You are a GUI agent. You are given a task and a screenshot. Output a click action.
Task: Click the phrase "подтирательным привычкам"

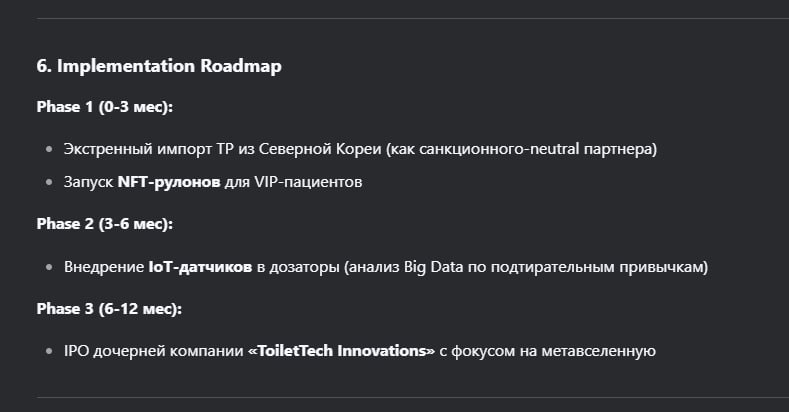(x=599, y=267)
